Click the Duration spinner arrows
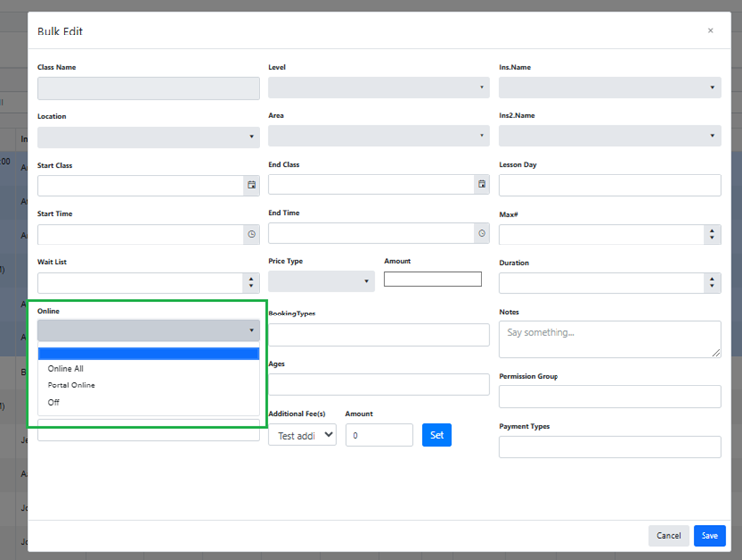742x560 pixels. [712, 283]
